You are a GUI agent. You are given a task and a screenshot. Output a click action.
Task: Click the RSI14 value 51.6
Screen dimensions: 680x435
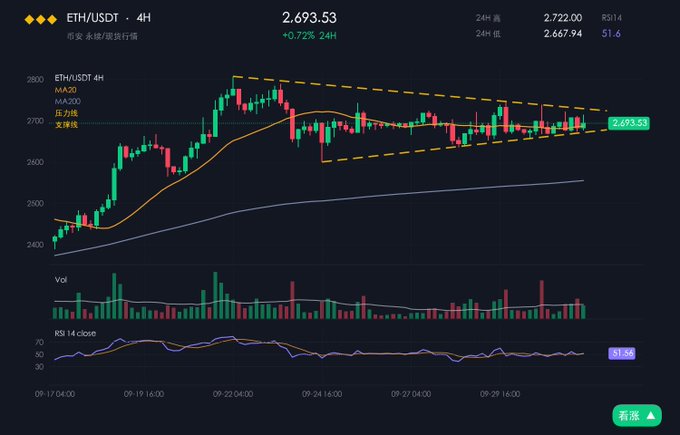click(611, 33)
